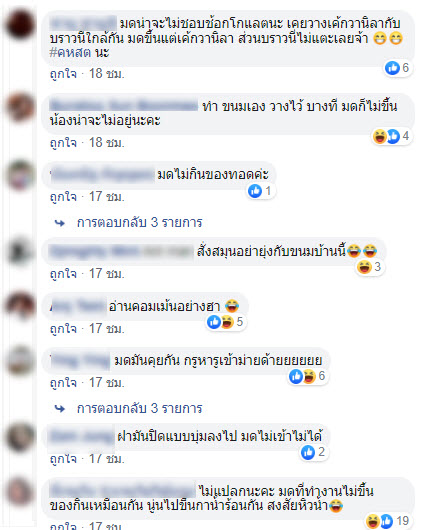Open the reactions showing 6 on the มดมันคุยกัน comment

307,376
